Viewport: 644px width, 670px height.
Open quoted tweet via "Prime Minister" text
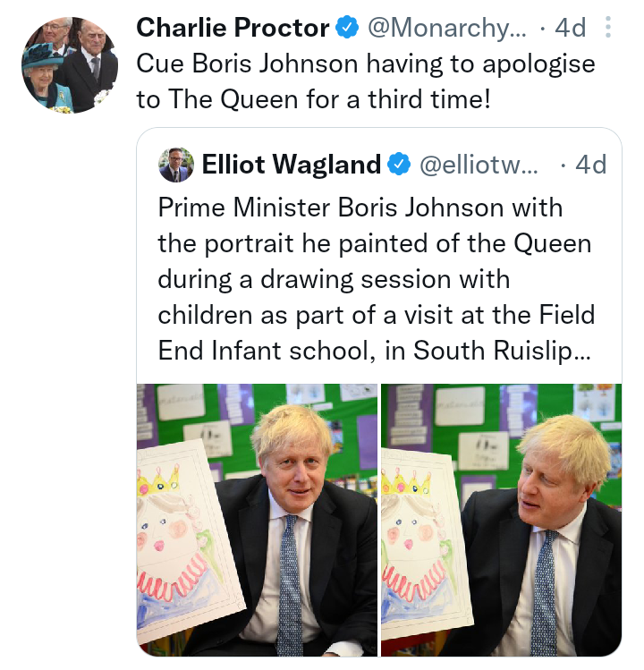tap(360, 208)
